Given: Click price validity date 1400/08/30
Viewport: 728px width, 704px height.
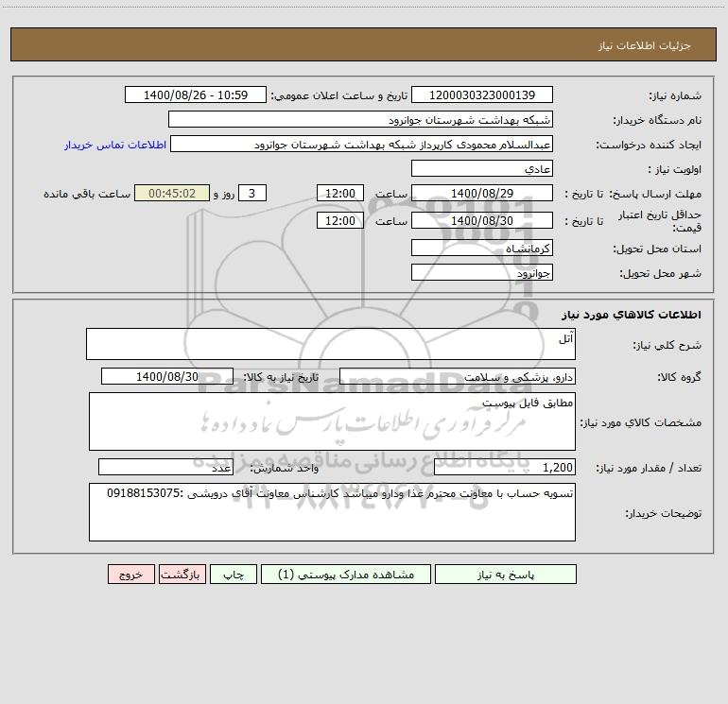Looking at the screenshot, I should pos(482,220).
